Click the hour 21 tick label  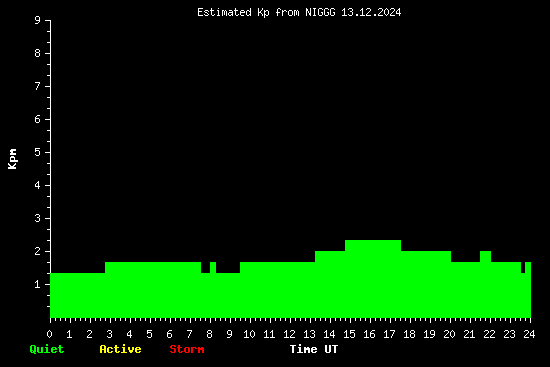[469, 334]
